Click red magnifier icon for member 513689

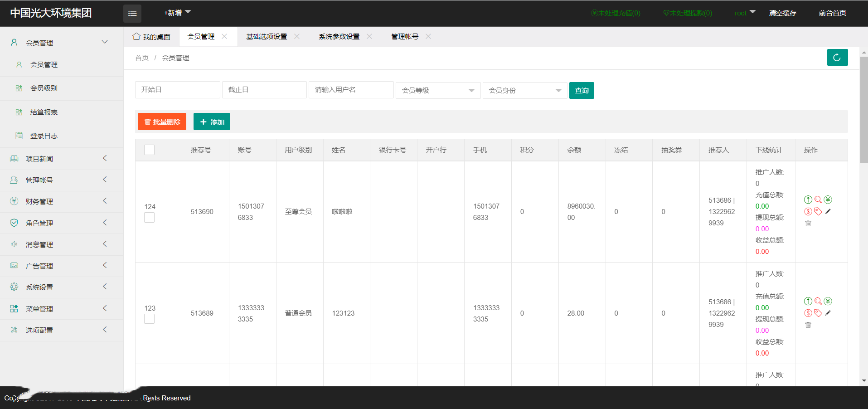tap(818, 301)
